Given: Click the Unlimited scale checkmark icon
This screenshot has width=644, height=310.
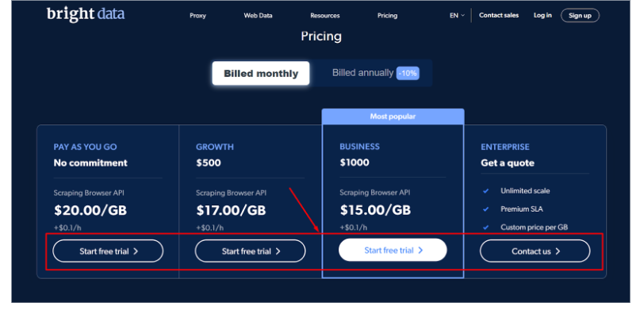Looking at the screenshot, I should coord(486,191).
